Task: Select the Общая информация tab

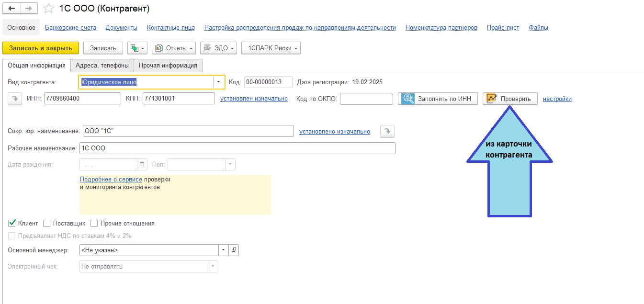Action: tap(37, 66)
